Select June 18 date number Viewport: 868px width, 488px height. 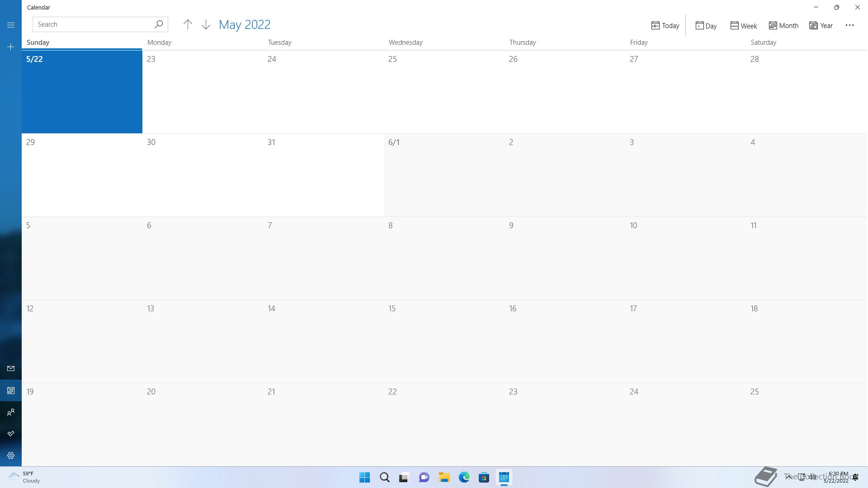tap(754, 309)
